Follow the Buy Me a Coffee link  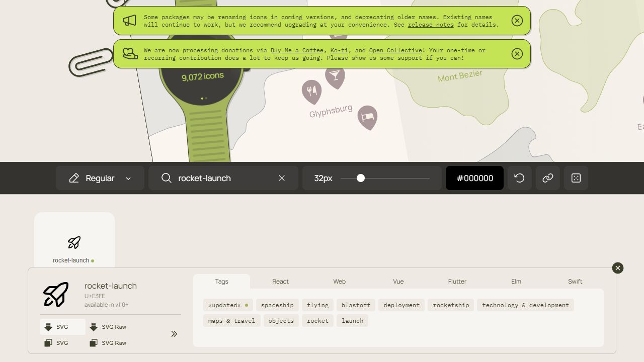point(297,50)
